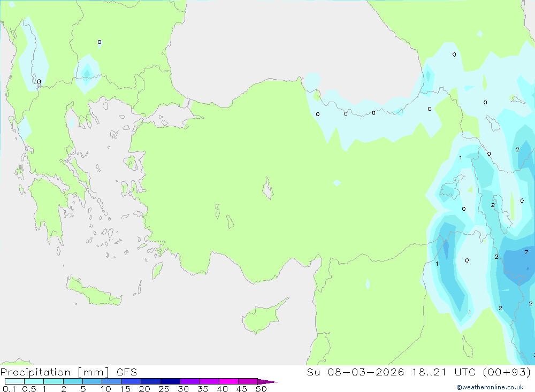The height and width of the screenshot is (392, 535).
Task: Click the 'GFS' model label
Action: click(127, 372)
